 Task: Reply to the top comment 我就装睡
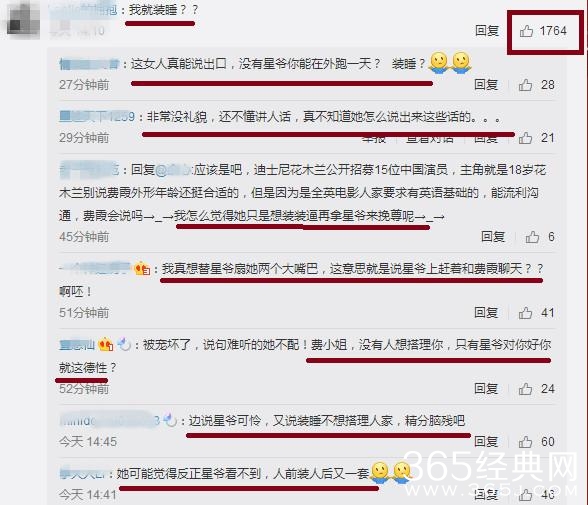[487, 31]
